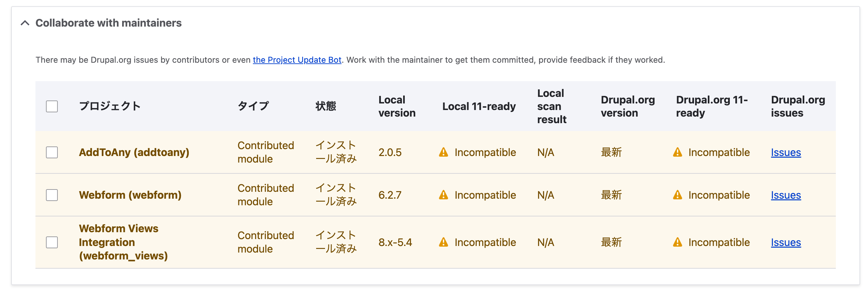868x289 pixels.
Task: Click インストール済み status in AddToAny row
Action: pyautogui.click(x=336, y=152)
